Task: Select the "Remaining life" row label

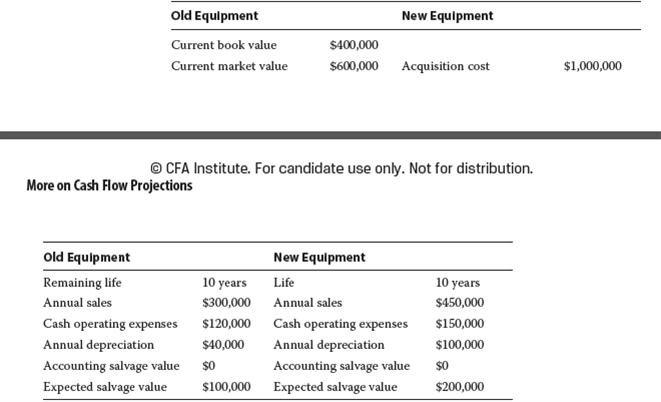Action: 82,282
